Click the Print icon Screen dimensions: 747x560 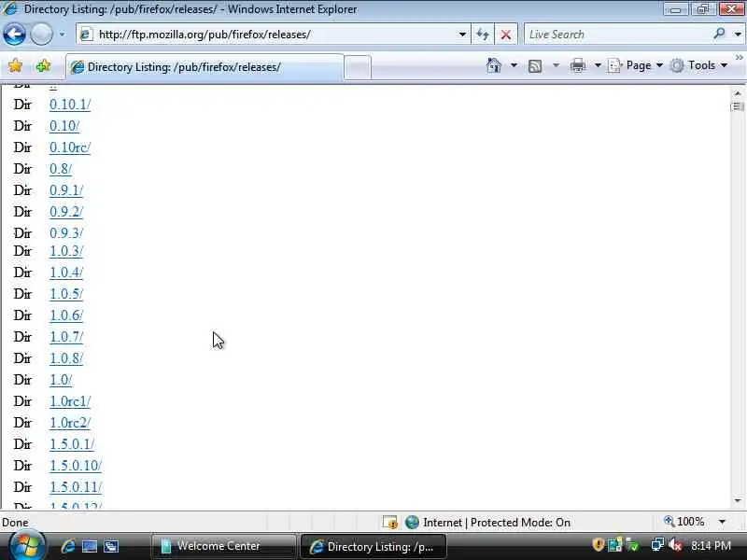click(578, 65)
